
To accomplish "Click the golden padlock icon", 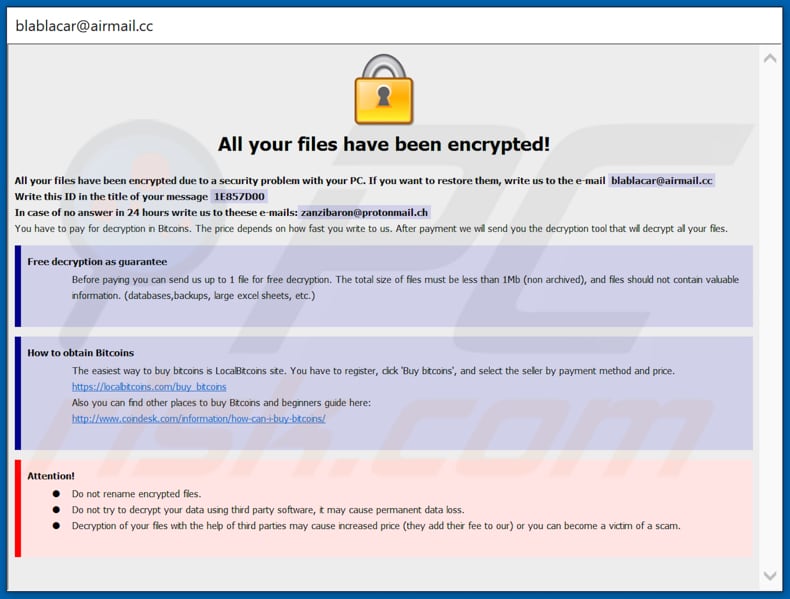I will tap(384, 90).
